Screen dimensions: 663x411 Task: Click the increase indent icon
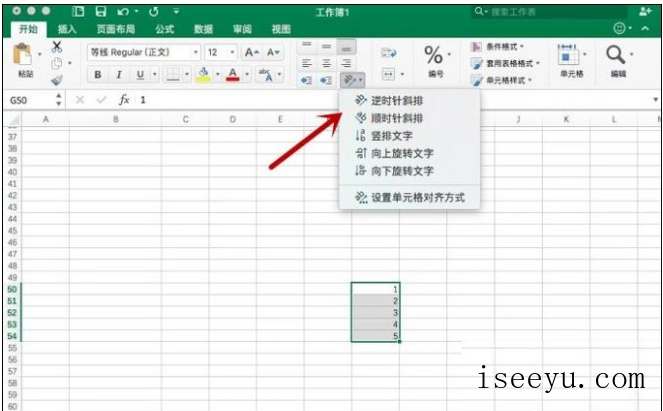(x=326, y=80)
